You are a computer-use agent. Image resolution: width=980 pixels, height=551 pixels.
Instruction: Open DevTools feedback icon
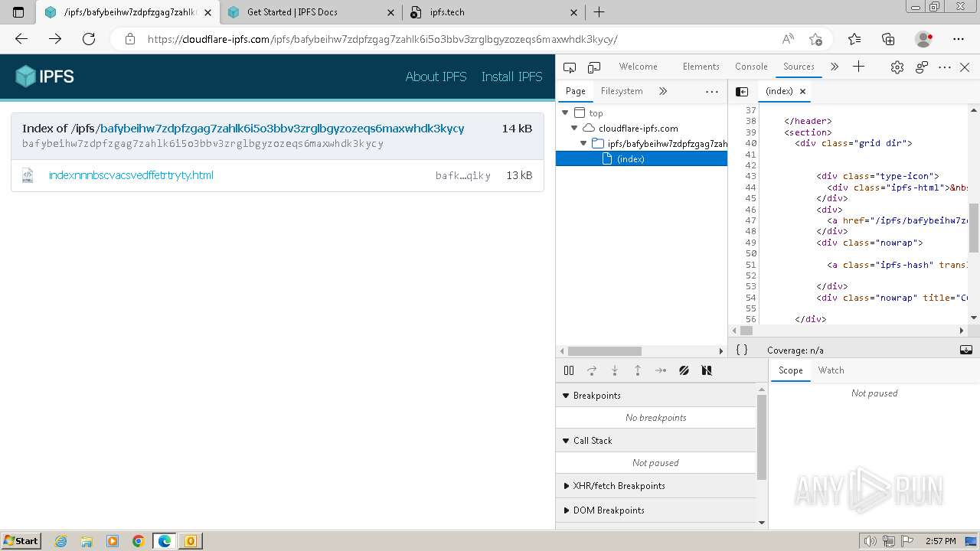tap(922, 67)
